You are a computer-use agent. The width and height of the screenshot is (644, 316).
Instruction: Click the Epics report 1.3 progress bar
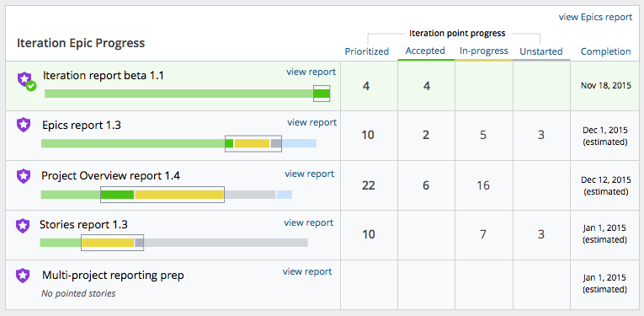click(x=178, y=143)
